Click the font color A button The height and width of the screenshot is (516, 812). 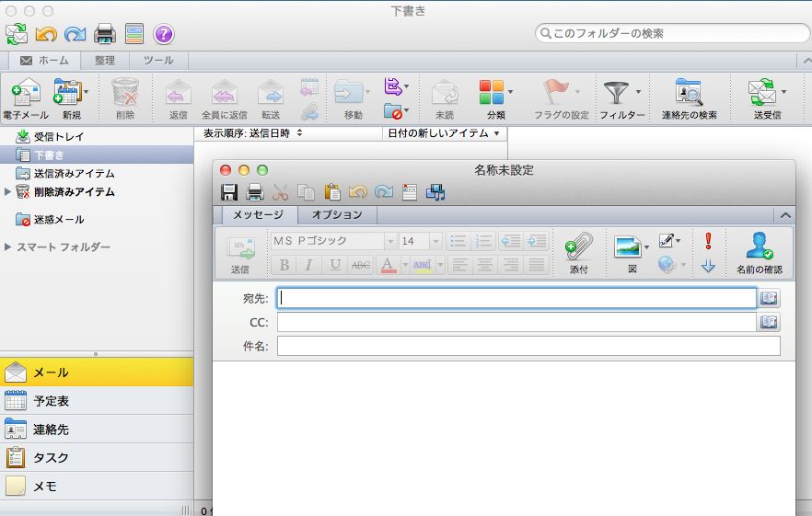pos(388,265)
